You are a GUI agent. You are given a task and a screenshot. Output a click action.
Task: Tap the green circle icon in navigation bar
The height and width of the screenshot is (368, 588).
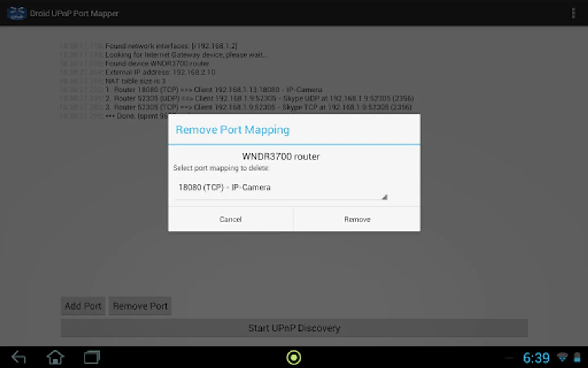coord(294,357)
